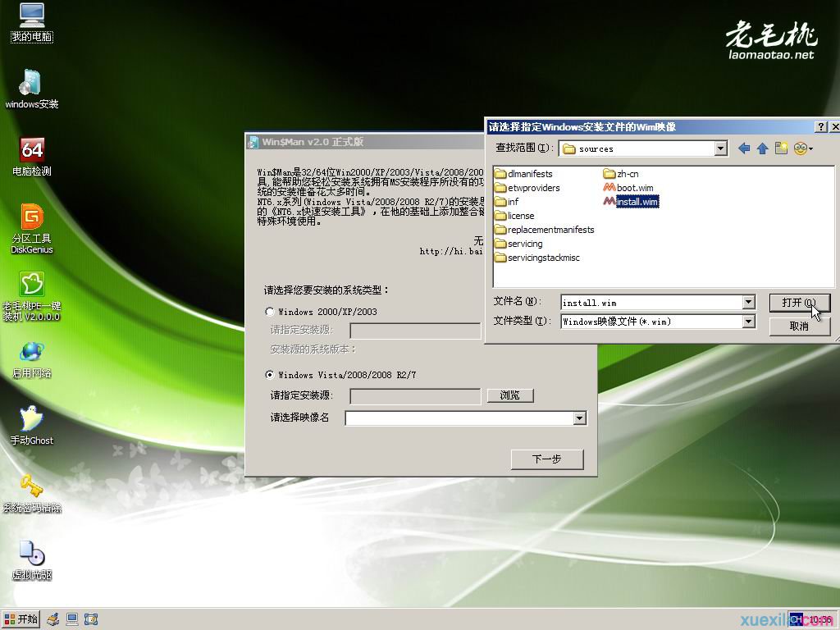
Task: Expand the 请选择映像名 image name dropdown
Action: 581,418
